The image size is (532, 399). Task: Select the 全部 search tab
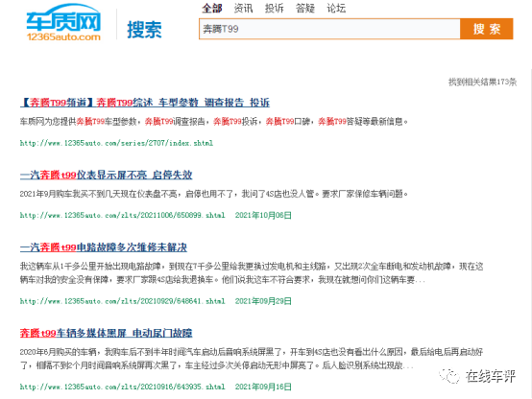tap(212, 8)
